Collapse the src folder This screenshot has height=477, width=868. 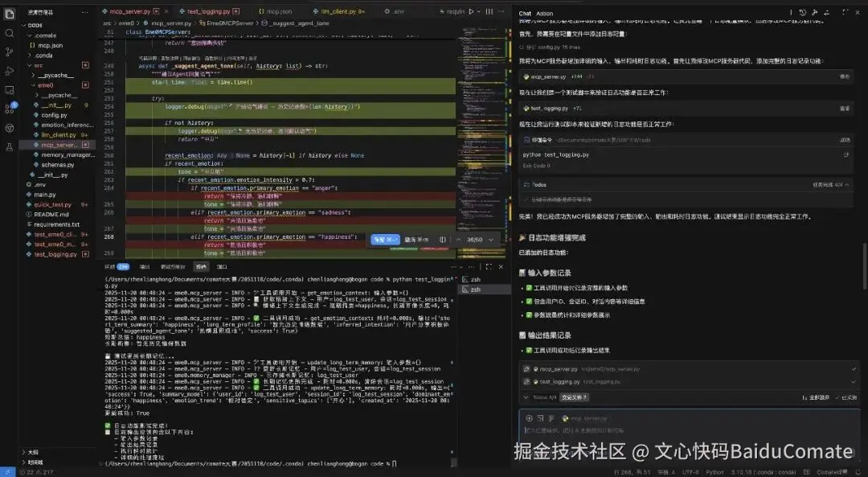point(38,65)
